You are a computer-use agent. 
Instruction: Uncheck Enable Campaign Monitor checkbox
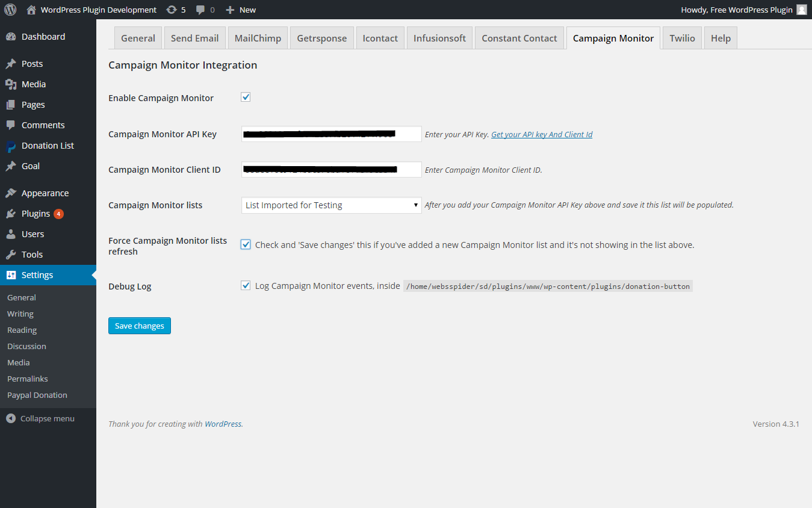[x=246, y=97]
